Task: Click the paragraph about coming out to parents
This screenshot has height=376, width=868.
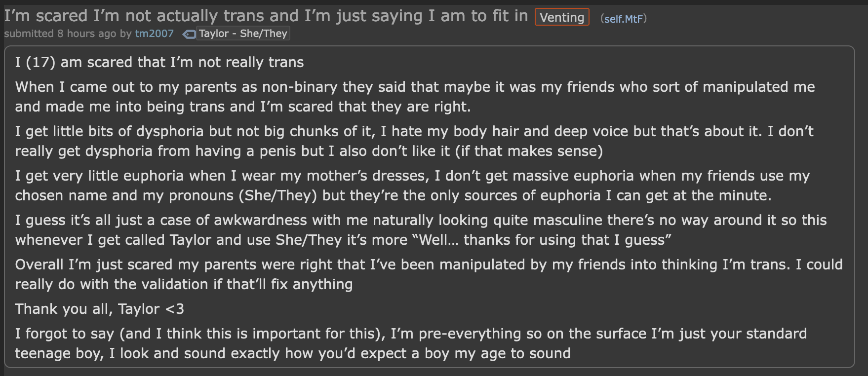Action: click(x=415, y=97)
